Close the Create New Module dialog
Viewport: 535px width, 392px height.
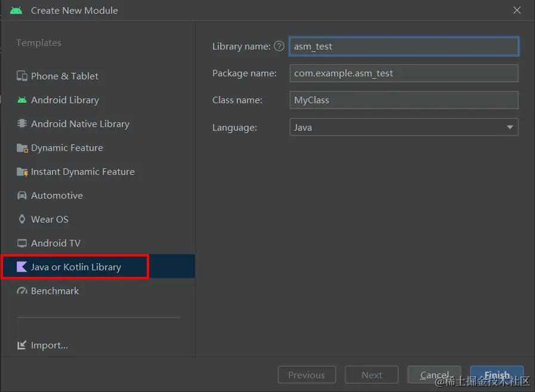pos(517,10)
